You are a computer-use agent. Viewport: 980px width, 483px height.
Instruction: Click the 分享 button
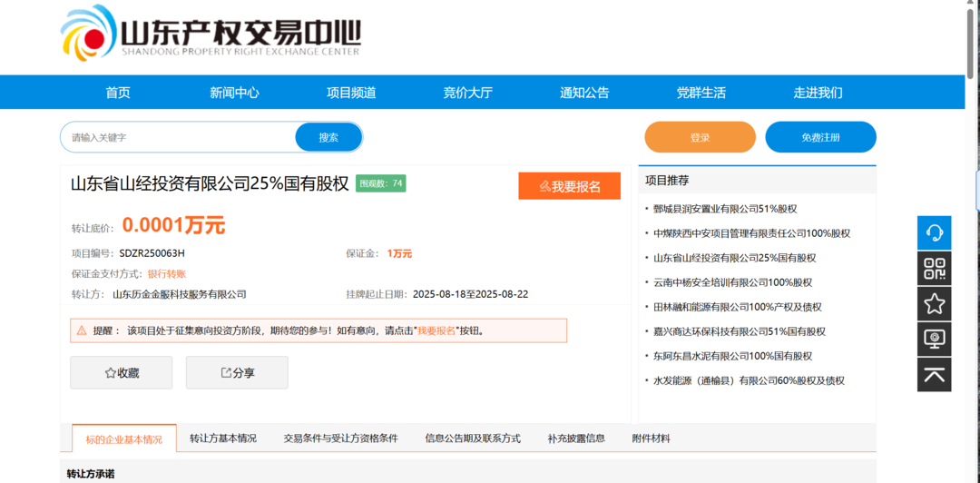pyautogui.click(x=237, y=373)
